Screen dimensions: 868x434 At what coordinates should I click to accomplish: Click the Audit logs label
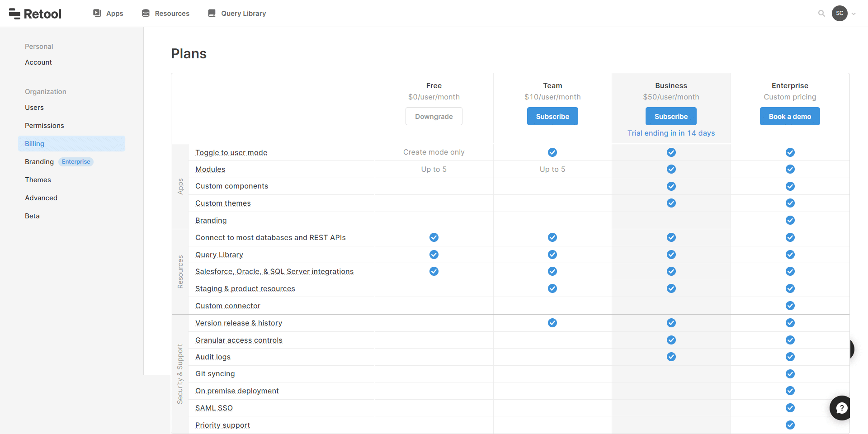point(213,357)
